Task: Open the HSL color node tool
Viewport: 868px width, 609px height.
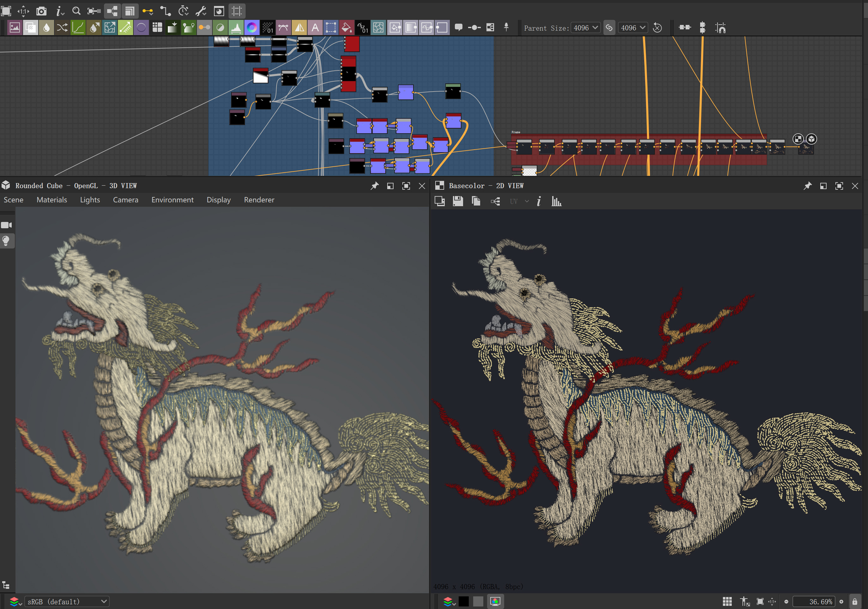Action: tap(251, 28)
